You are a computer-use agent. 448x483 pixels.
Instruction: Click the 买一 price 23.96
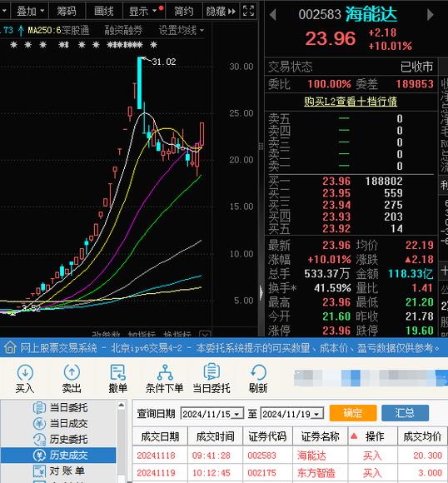(x=336, y=182)
